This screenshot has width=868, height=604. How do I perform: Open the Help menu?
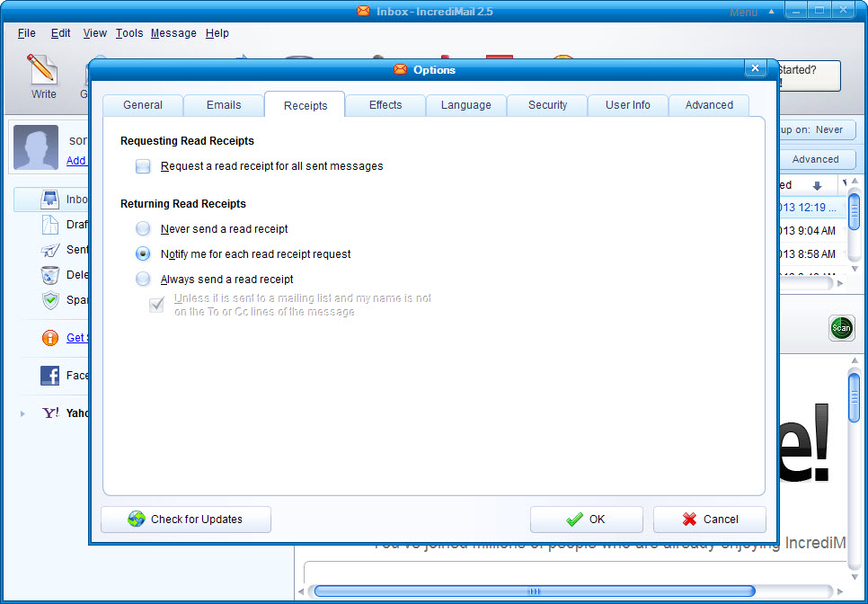[217, 33]
